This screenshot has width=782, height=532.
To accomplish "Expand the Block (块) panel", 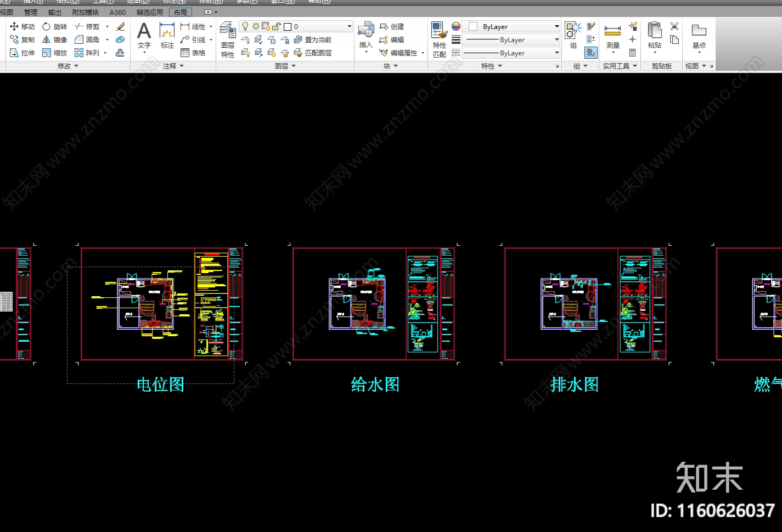I will pos(391,66).
